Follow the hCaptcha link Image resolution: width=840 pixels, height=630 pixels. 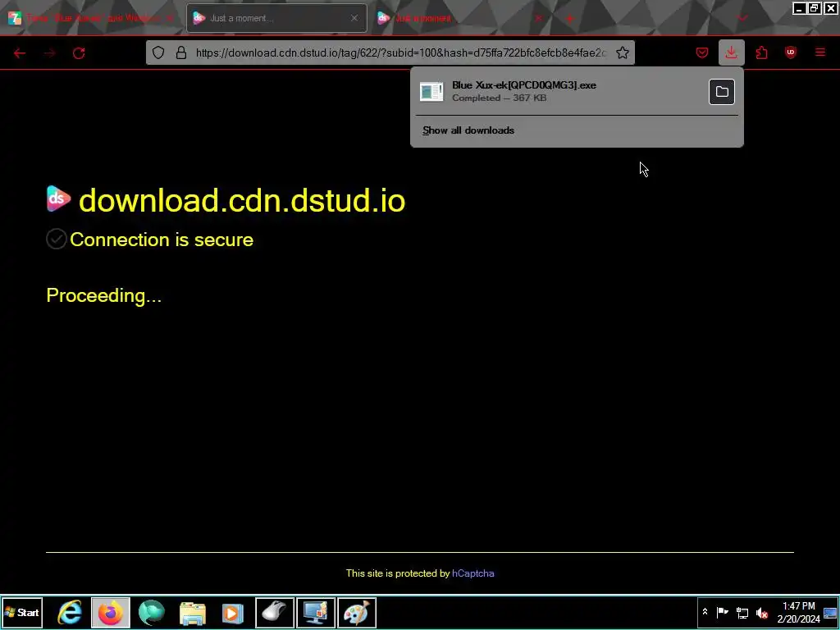473,573
